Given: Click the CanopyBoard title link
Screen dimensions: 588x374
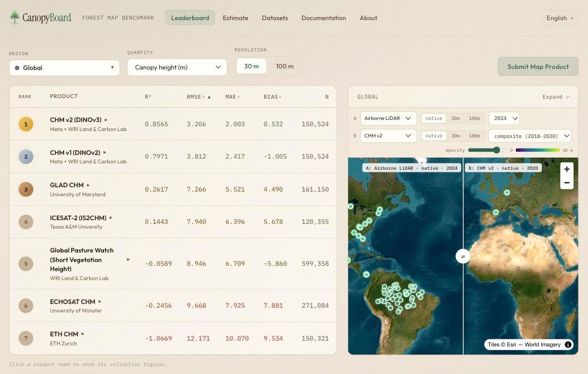Looking at the screenshot, I should click(x=47, y=18).
